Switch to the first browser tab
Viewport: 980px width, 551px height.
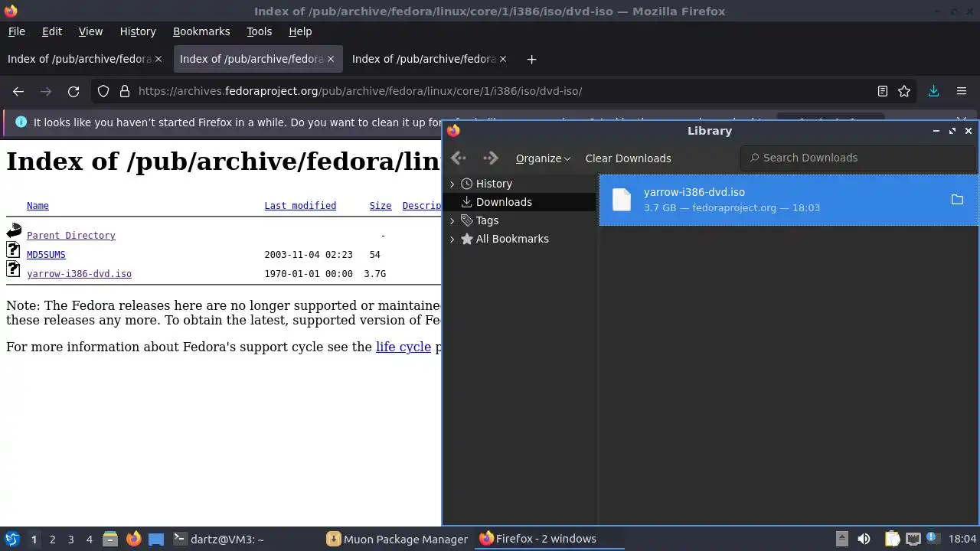[x=84, y=59]
